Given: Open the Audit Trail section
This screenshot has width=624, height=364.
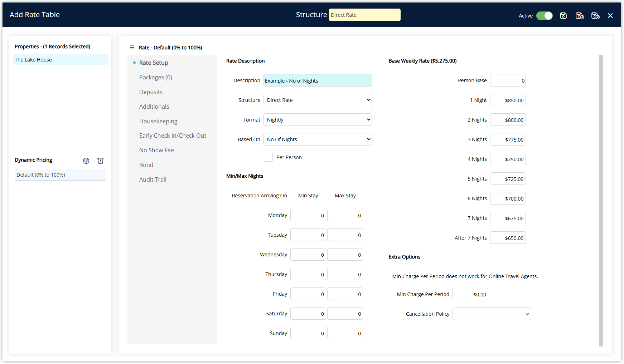Looking at the screenshot, I should [153, 179].
